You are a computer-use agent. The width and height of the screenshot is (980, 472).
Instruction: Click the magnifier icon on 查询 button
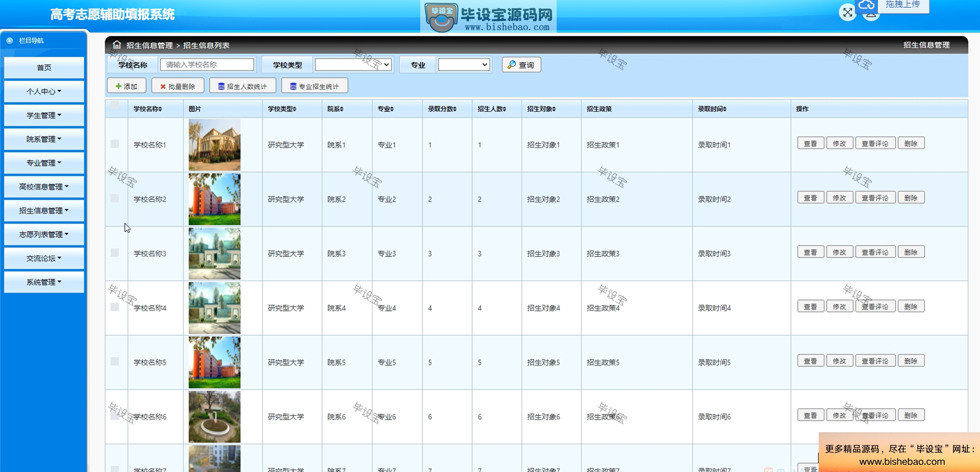coord(512,65)
